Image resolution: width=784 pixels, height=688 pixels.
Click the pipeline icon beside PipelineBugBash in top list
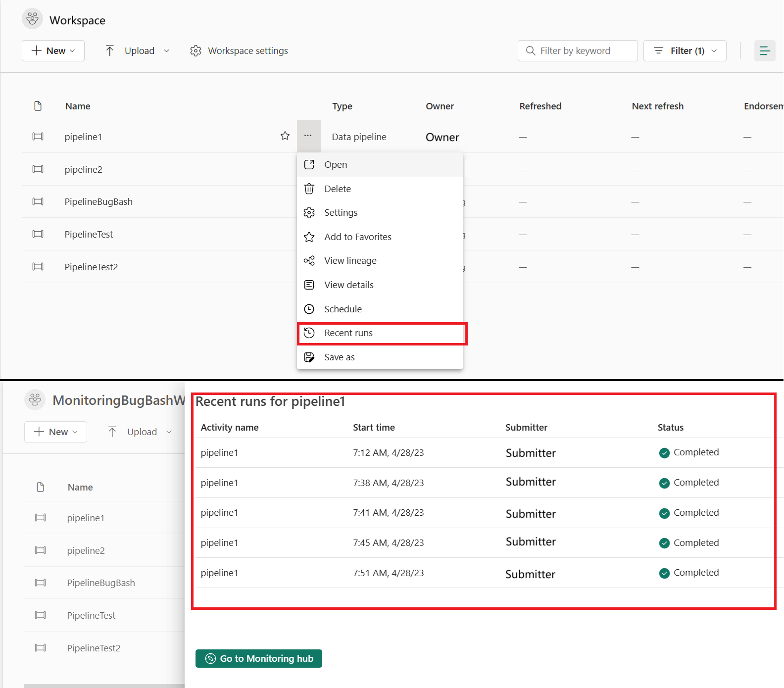[x=38, y=202]
